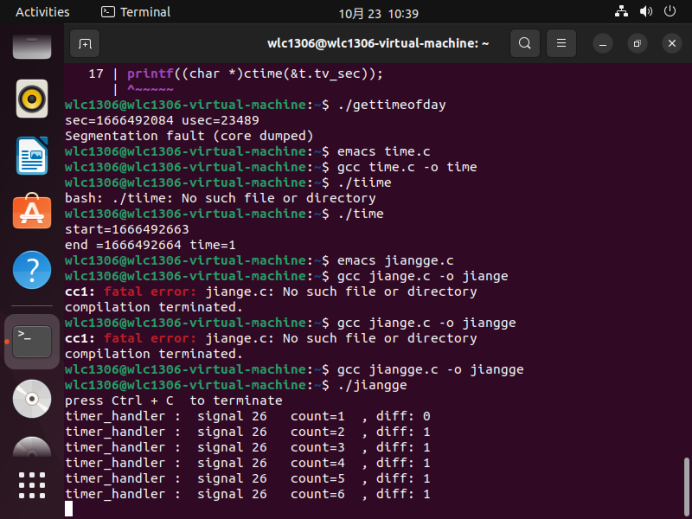
Task: Click 'end =1666492664 time=1' line
Action: pyautogui.click(x=150, y=245)
